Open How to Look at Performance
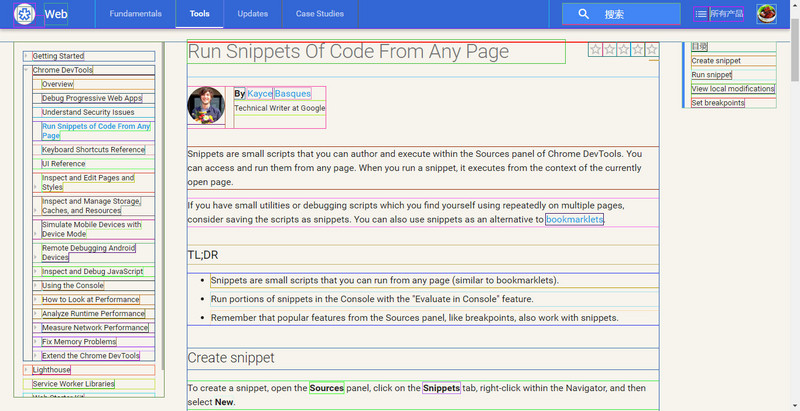The image size is (800, 411). pos(91,299)
